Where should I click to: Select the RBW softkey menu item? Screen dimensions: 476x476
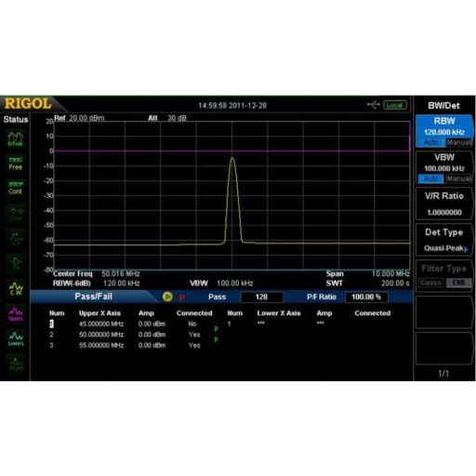point(444,131)
